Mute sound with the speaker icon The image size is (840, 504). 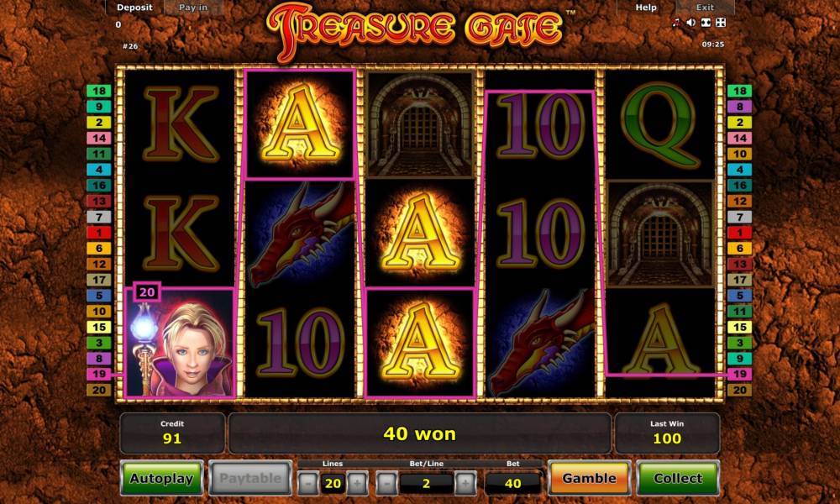[x=691, y=23]
